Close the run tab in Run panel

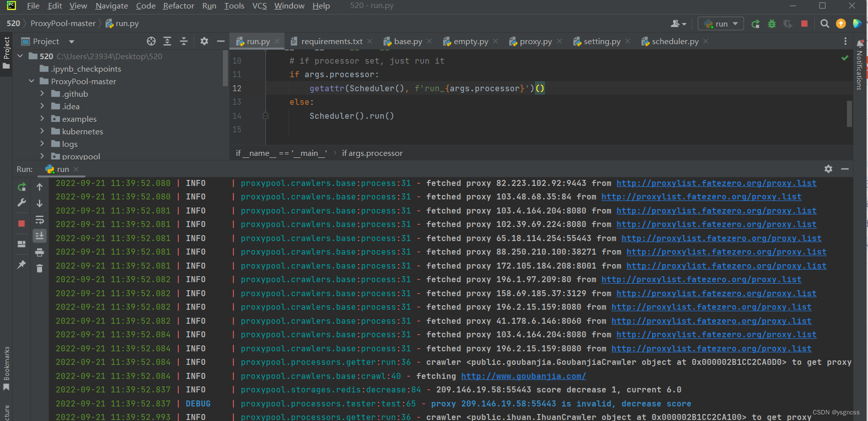coord(76,169)
